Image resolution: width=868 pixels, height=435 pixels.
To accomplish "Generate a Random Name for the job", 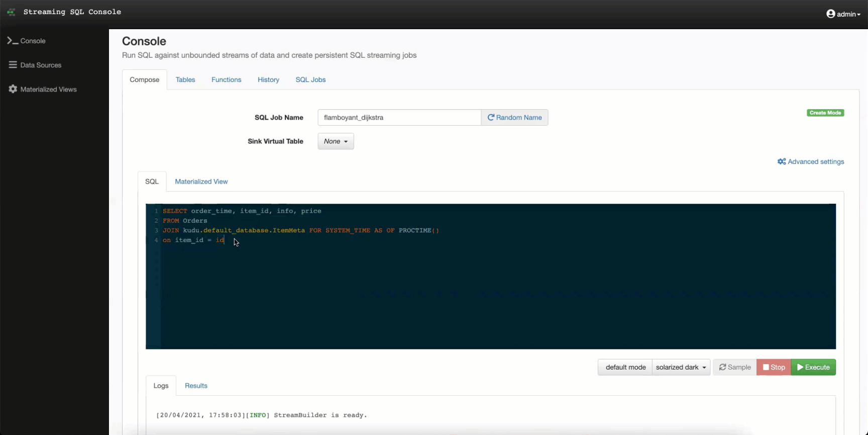I will (514, 118).
